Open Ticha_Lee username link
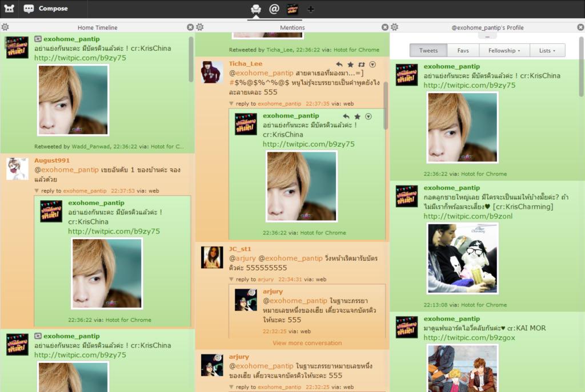Screen dimensions: 585x392 246,63
